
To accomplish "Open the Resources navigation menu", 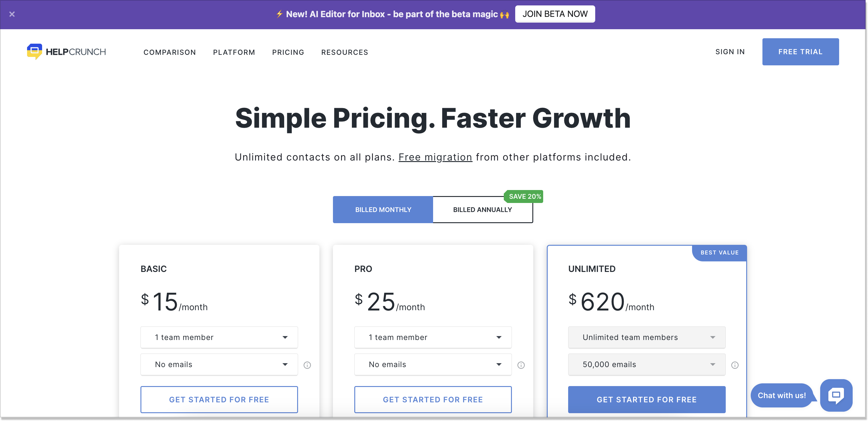I will pos(344,52).
